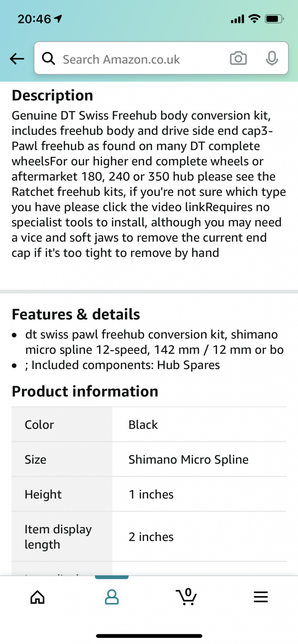
Task: Select the Color row value Black
Action: 143,425
